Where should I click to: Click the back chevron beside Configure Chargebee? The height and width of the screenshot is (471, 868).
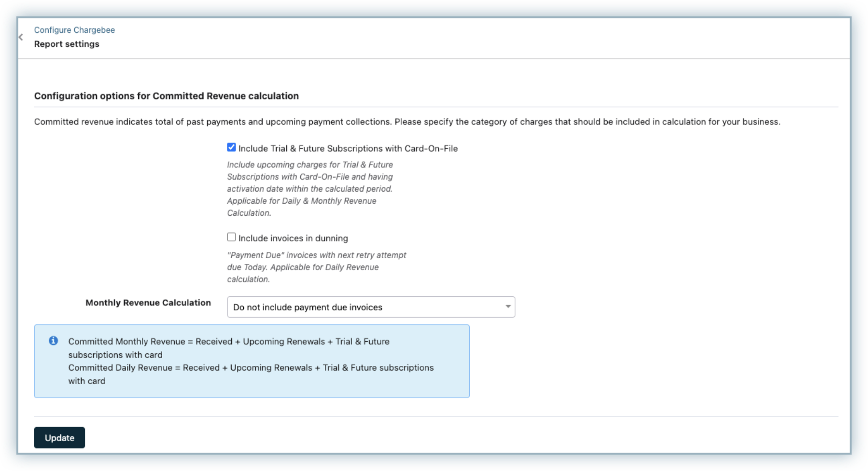[x=21, y=37]
